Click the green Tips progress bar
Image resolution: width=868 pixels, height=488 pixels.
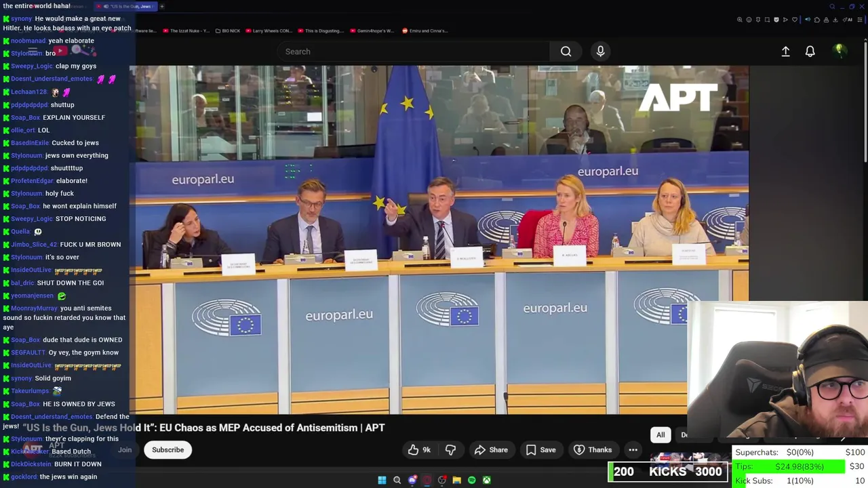[x=790, y=466]
